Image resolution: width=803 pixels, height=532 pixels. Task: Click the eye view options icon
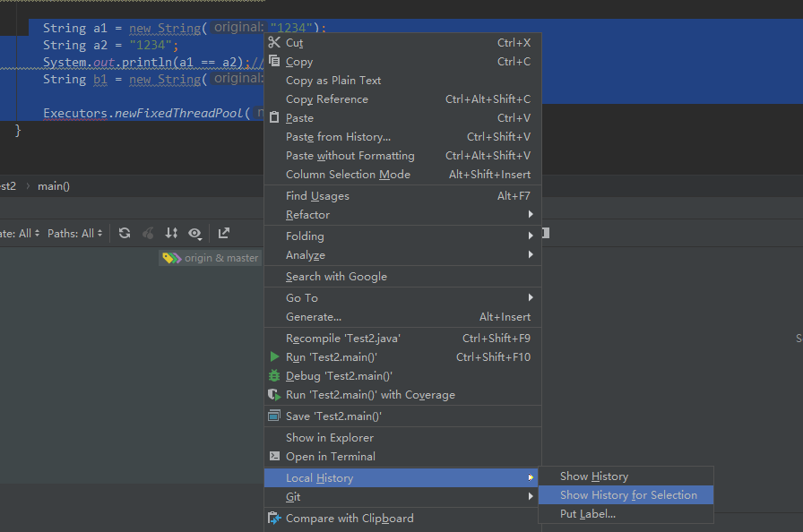tap(194, 234)
